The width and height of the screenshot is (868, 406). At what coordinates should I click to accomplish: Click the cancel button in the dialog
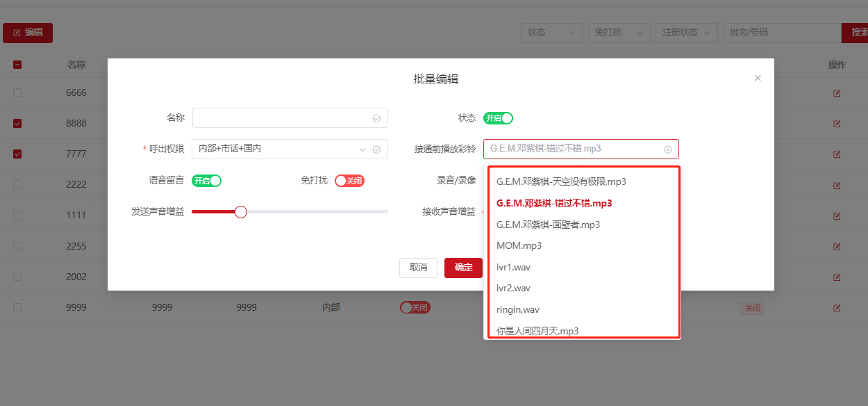coord(418,268)
